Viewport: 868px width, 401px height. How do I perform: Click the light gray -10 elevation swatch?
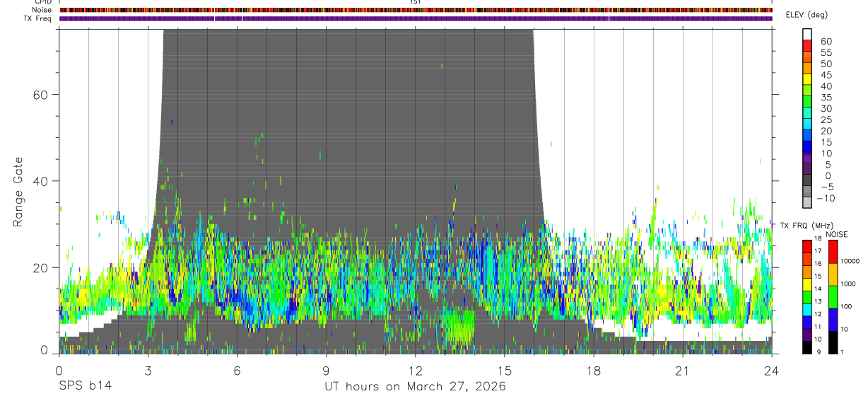coord(807,202)
